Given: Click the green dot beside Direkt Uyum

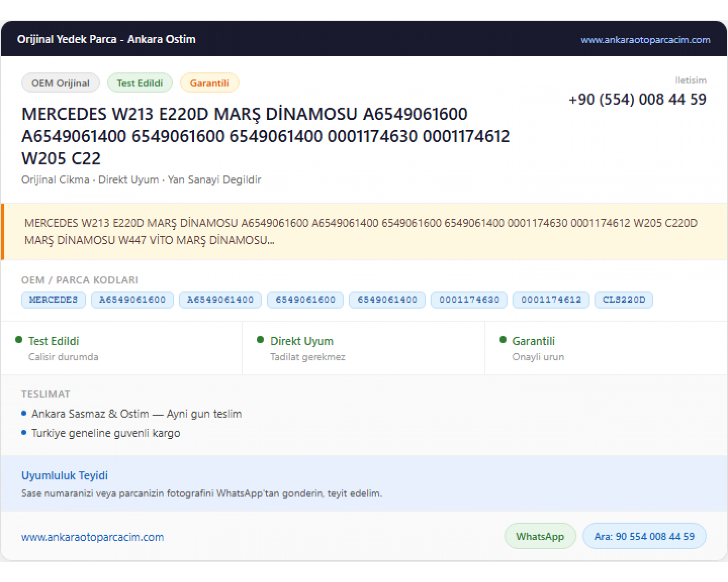Looking at the screenshot, I should (261, 340).
